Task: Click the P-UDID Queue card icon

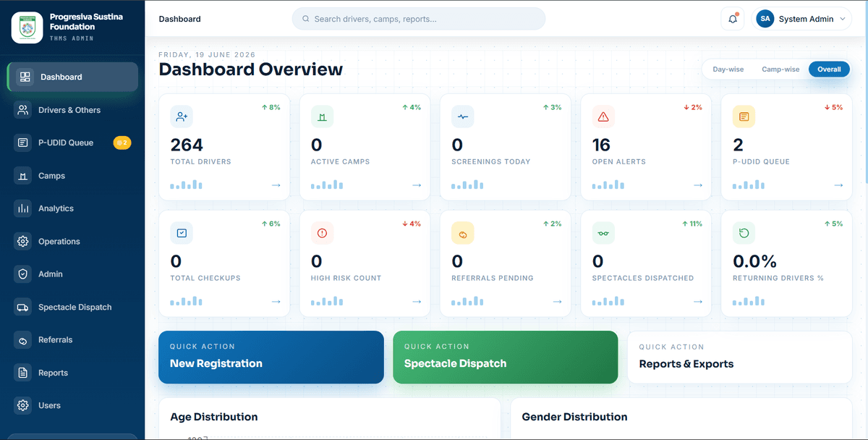Action: 744,117
